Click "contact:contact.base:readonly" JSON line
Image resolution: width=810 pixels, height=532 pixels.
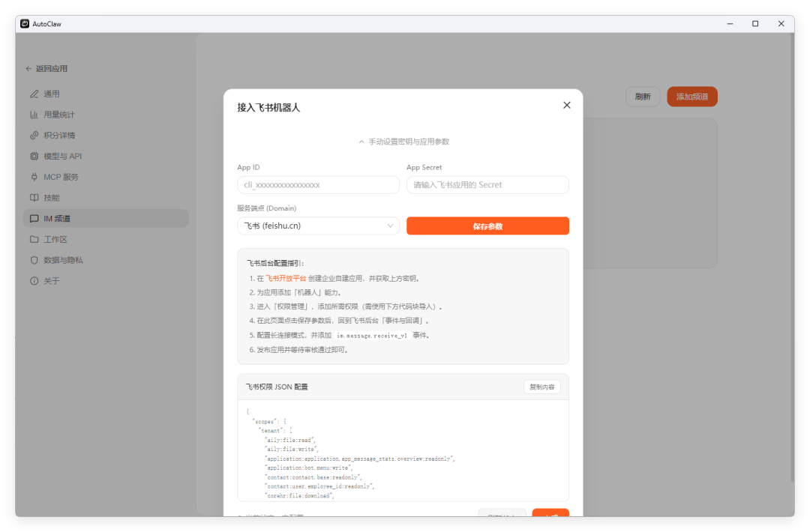click(313, 477)
